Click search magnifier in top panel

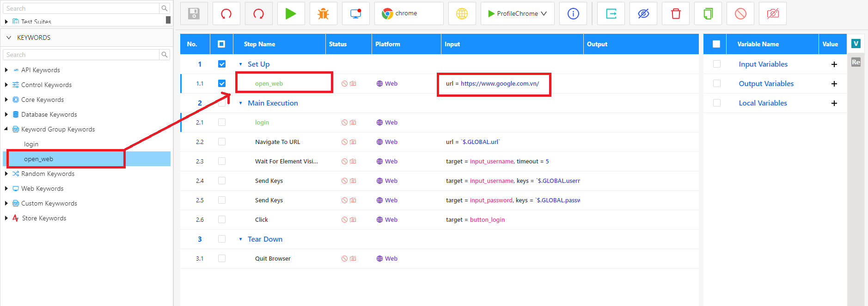point(165,8)
